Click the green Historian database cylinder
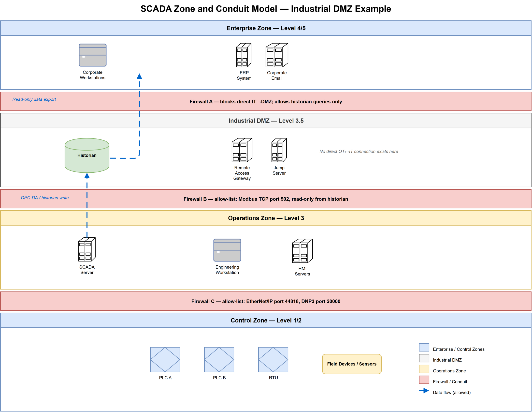Viewport: 532px width, 412px height. (x=87, y=155)
